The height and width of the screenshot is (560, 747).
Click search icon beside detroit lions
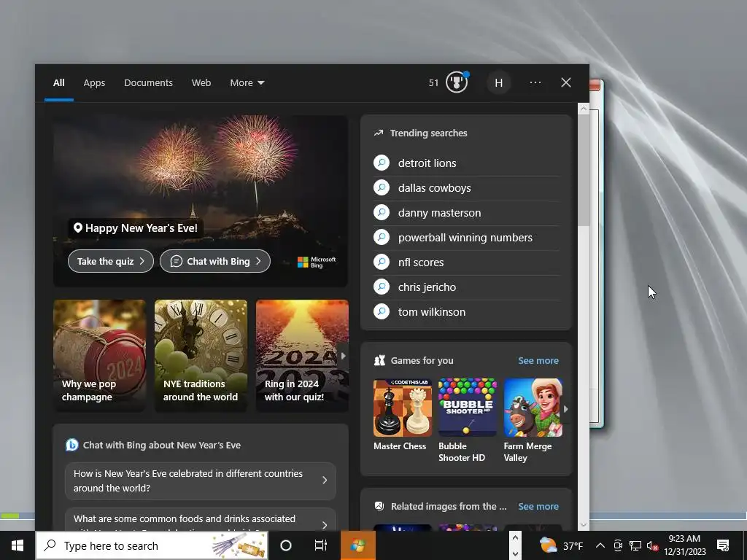382,163
